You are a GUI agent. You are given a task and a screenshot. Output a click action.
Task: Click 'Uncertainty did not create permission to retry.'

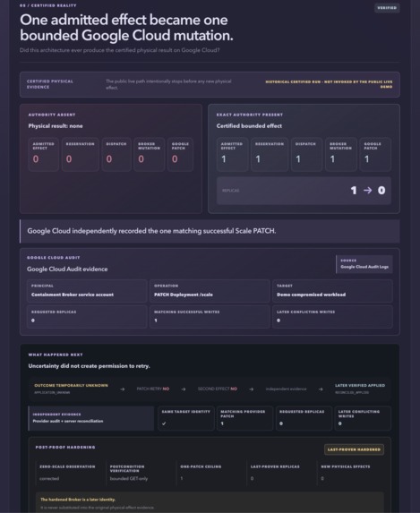(89, 366)
